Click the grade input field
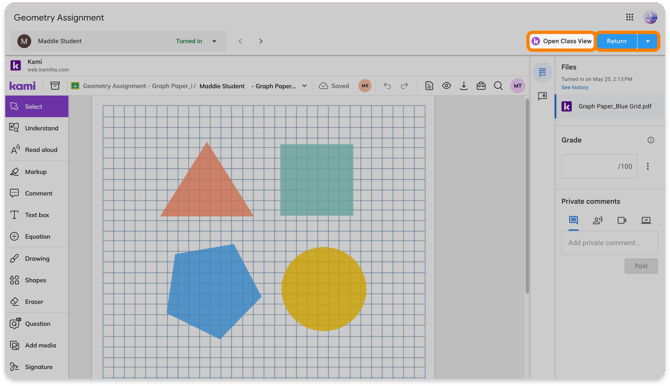The image size is (670, 386). (x=599, y=166)
